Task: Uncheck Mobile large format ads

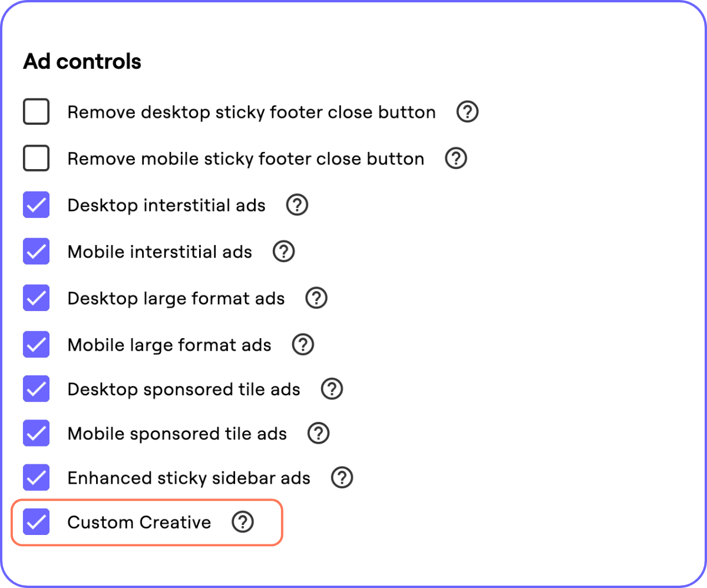Action: (x=36, y=345)
